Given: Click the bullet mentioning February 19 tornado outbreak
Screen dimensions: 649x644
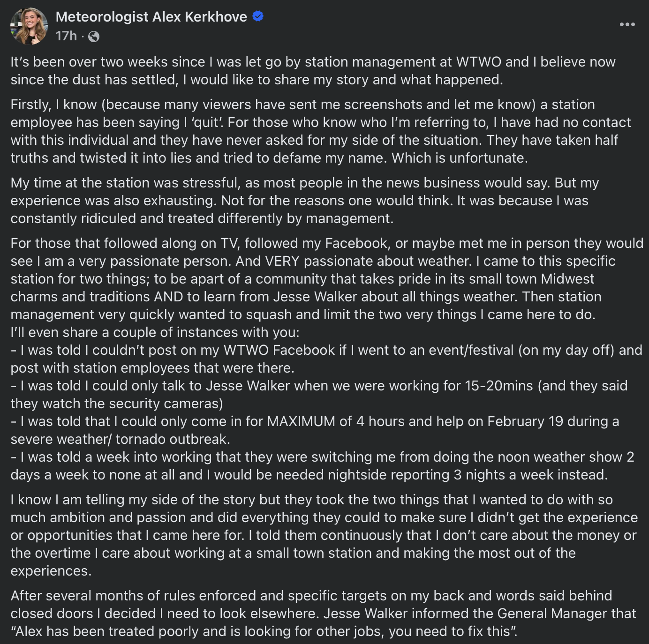Looking at the screenshot, I should click(x=315, y=430).
